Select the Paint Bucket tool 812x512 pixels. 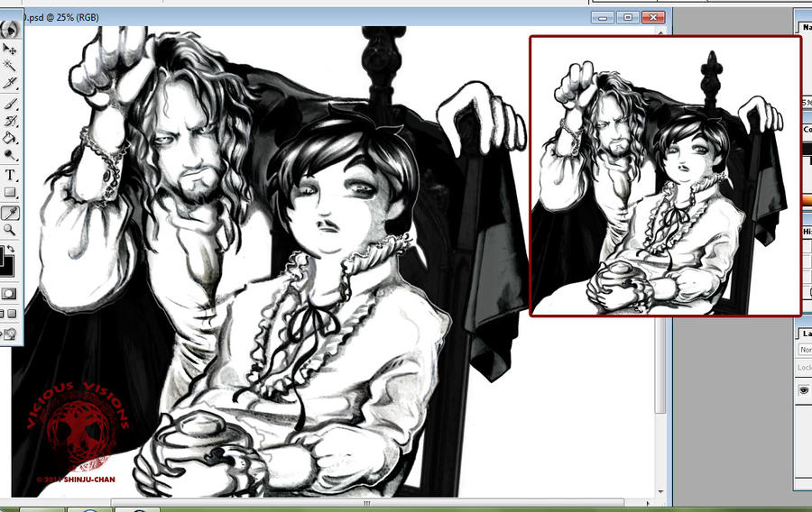click(x=10, y=138)
